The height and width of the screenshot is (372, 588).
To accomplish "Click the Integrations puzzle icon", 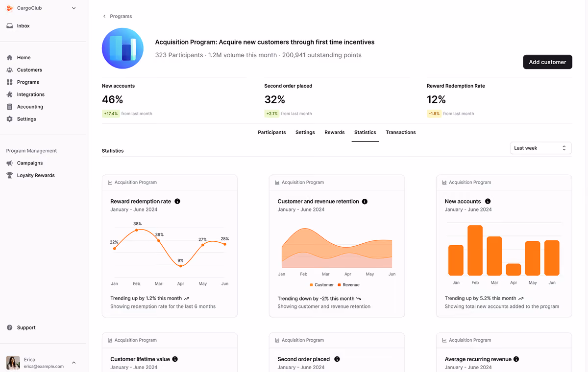I will pyautogui.click(x=9, y=94).
